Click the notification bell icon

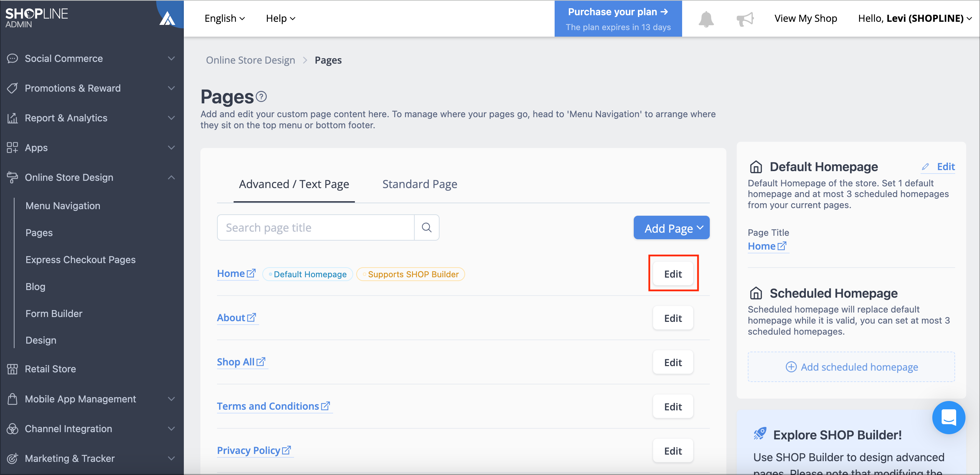click(706, 19)
